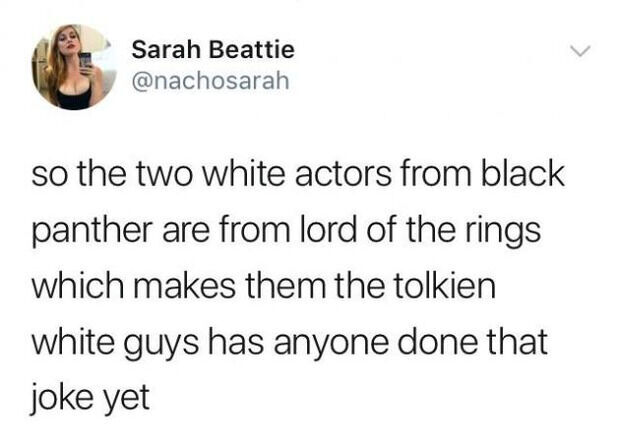Click the word "guys" in the tweet
This screenshot has height=448, width=620.
(x=161, y=343)
